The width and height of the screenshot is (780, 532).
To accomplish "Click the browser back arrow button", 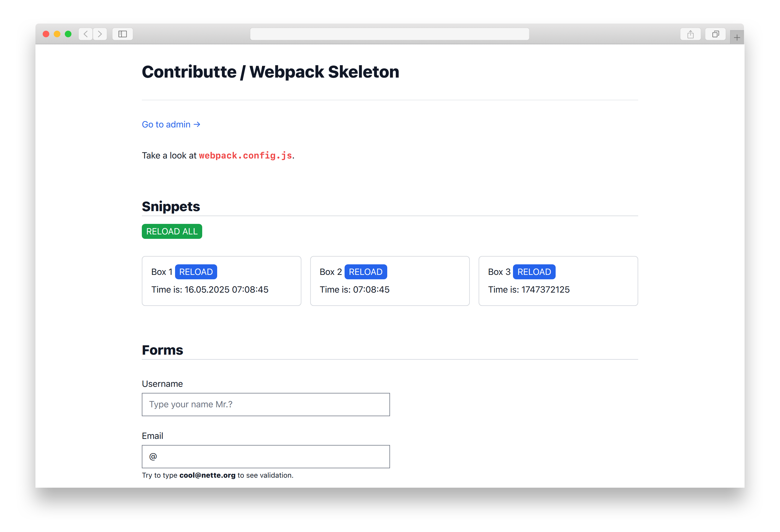I will [86, 34].
